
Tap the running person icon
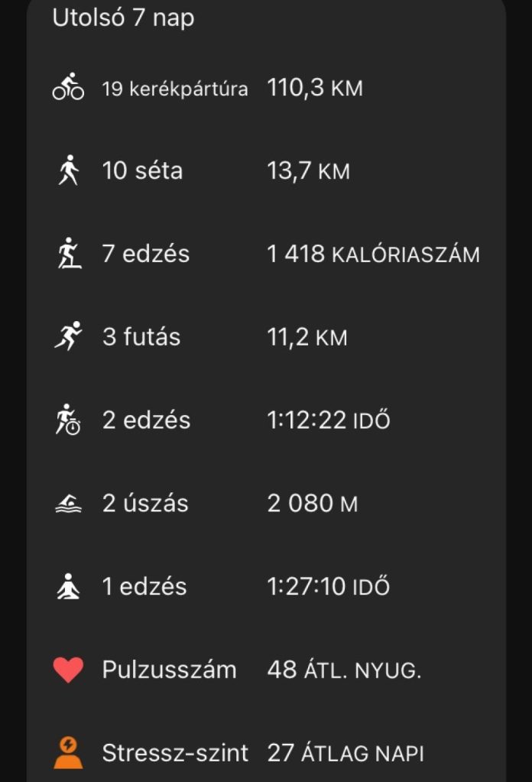click(x=68, y=337)
